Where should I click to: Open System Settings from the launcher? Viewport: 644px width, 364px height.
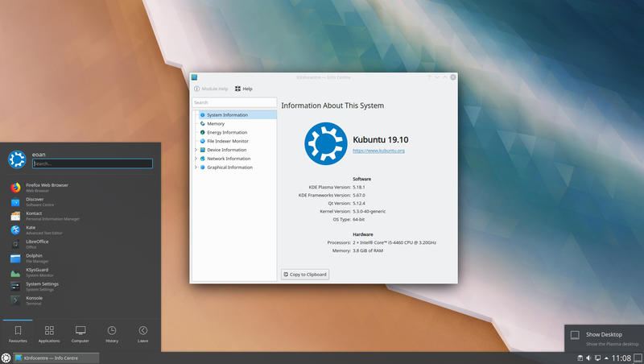80,287
